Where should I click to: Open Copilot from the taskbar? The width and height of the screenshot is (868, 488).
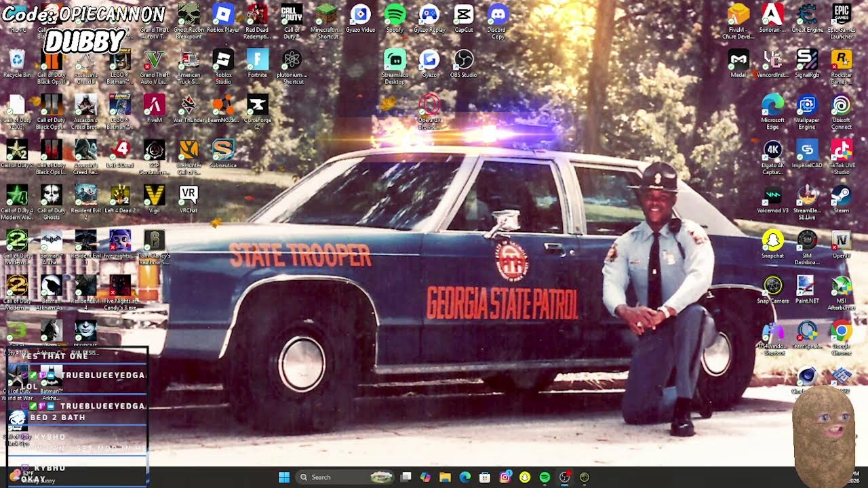coord(425,477)
